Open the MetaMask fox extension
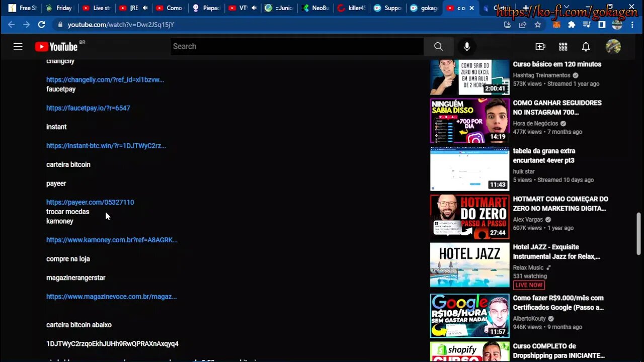Screen dimensions: 644x362 557,25
